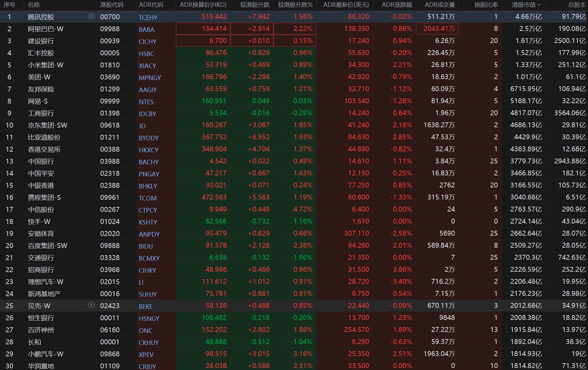Select the 香港交易所 stock name
Viewport: 588px width, 370px height.
(44, 149)
